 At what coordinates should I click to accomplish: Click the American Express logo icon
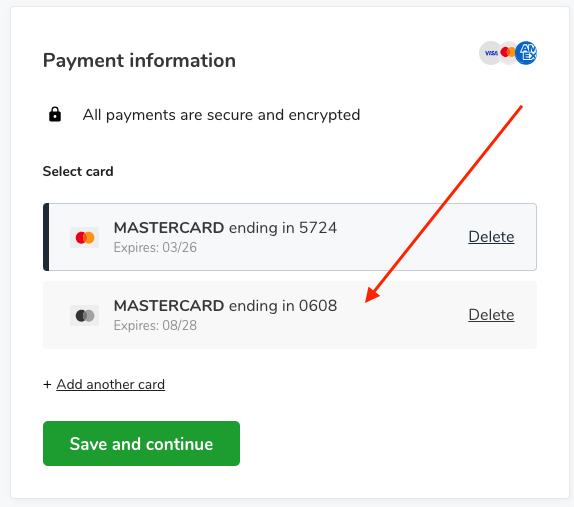coord(526,53)
